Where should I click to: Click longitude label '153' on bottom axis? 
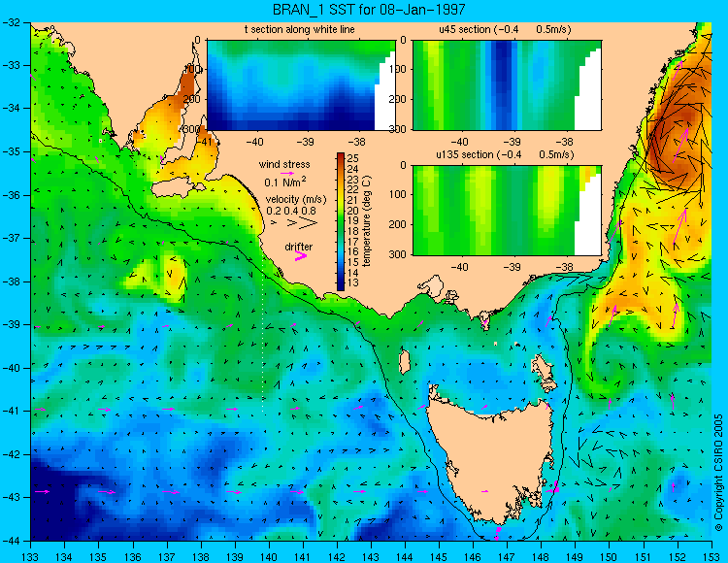(x=711, y=557)
